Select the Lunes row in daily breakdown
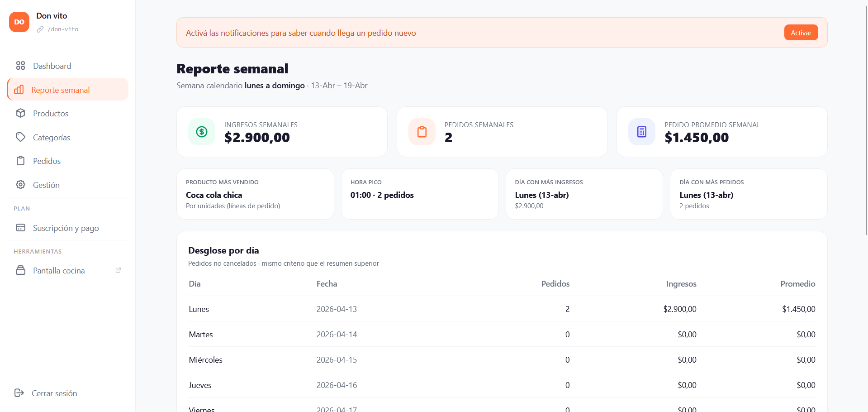The image size is (868, 412). coord(502,309)
